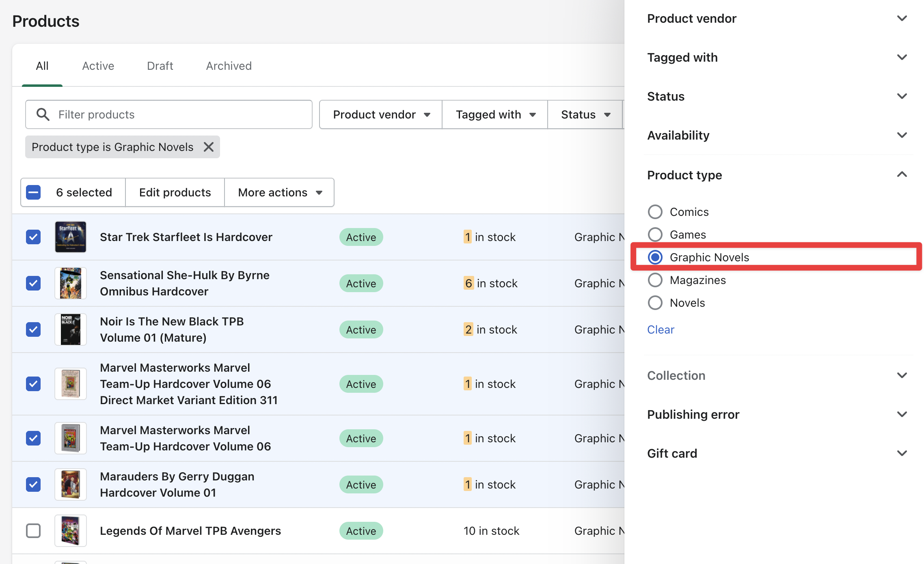This screenshot has width=924, height=564.
Task: Collapse the Product type section
Action: (x=777, y=175)
